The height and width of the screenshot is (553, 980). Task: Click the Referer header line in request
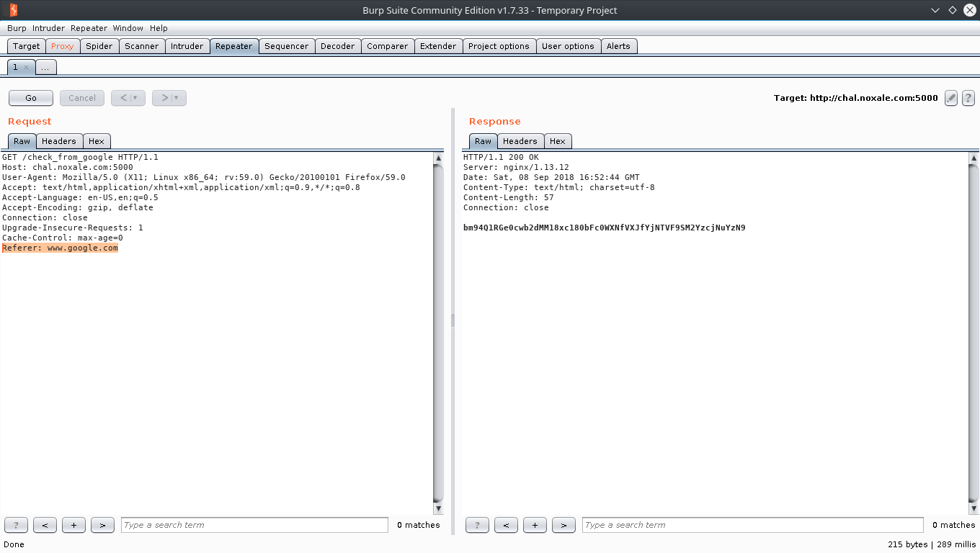pos(60,248)
